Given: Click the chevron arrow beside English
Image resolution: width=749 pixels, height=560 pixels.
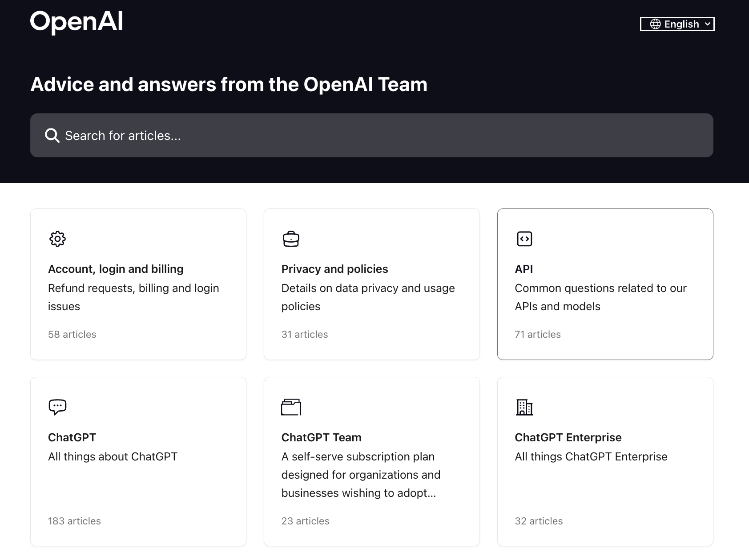Looking at the screenshot, I should coord(707,24).
